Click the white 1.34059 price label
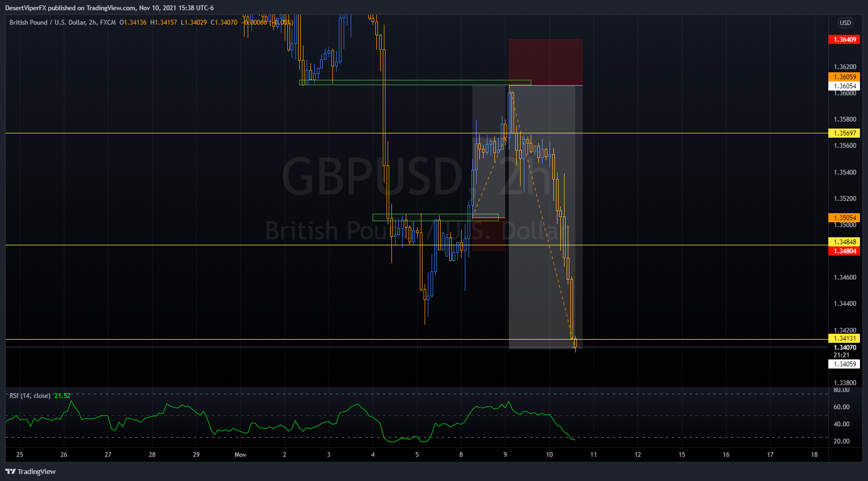Image resolution: width=868 pixels, height=481 pixels. (x=844, y=364)
